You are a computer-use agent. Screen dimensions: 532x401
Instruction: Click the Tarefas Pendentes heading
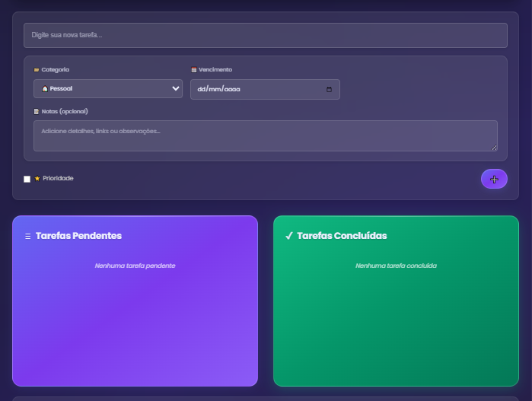78,236
